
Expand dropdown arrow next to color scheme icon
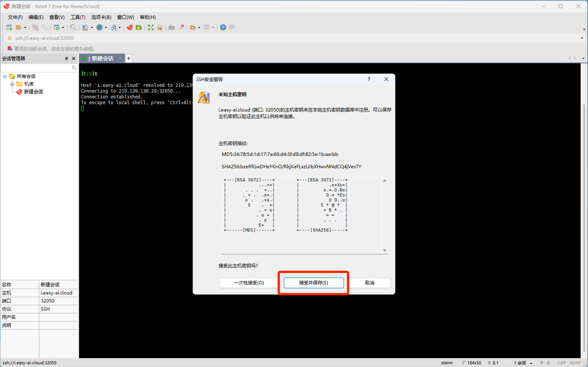coord(92,28)
